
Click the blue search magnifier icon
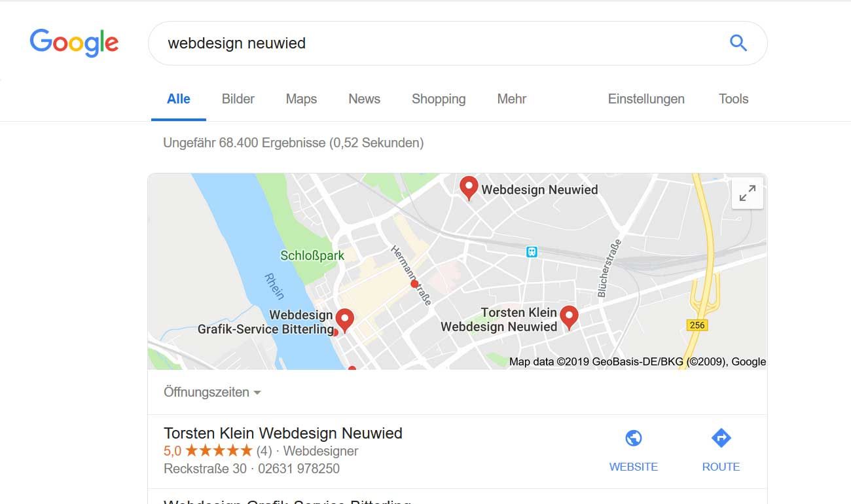point(738,43)
